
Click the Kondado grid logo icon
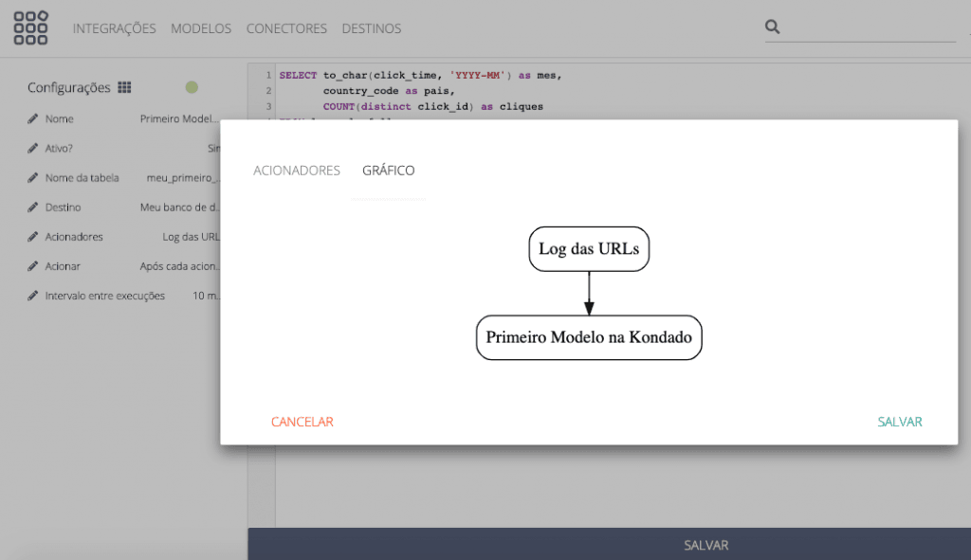30,28
